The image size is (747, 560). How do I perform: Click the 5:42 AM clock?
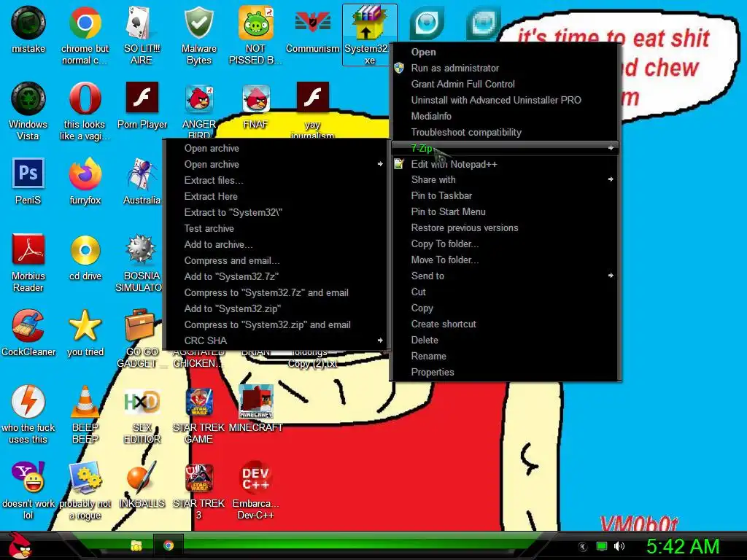(x=683, y=546)
